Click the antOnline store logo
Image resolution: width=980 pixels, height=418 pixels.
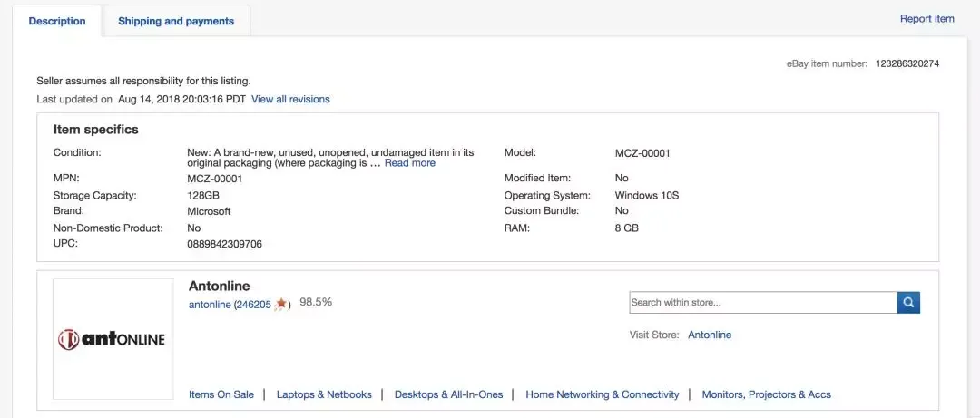(113, 339)
